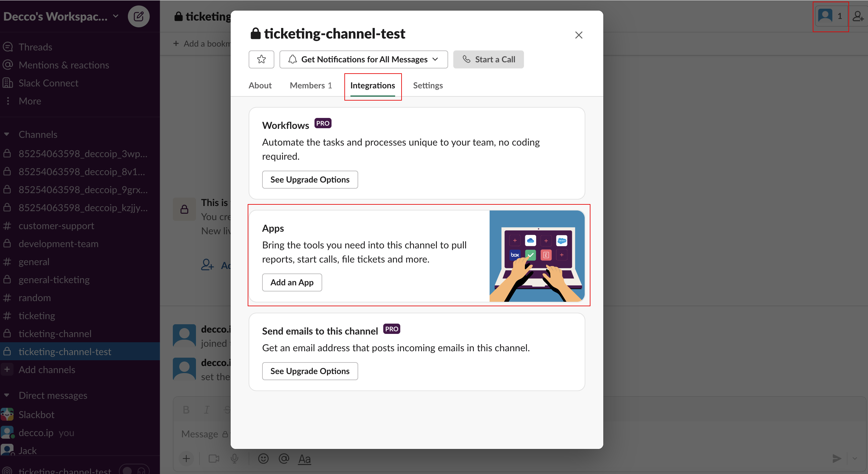Image resolution: width=868 pixels, height=474 pixels.
Task: Click the Add an App button
Action: (292, 282)
